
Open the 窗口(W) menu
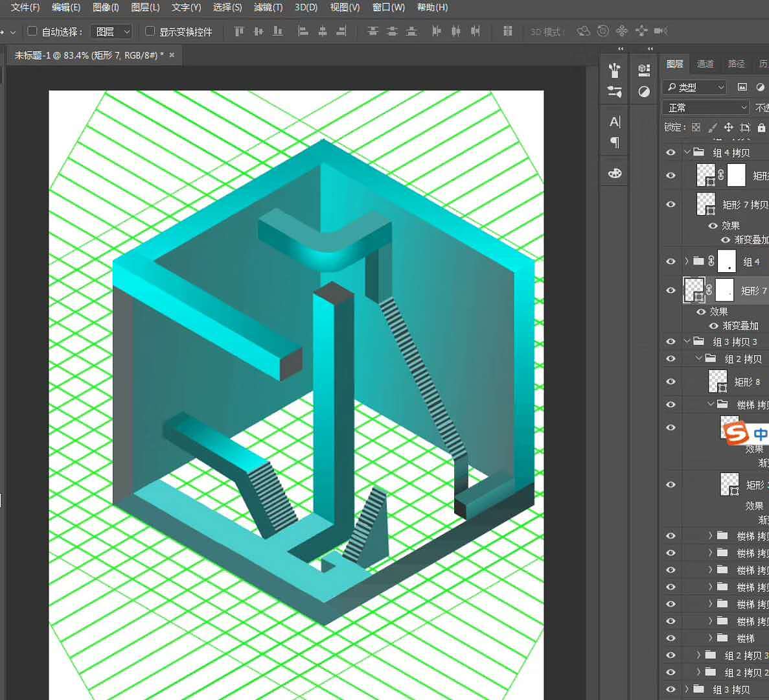(389, 7)
